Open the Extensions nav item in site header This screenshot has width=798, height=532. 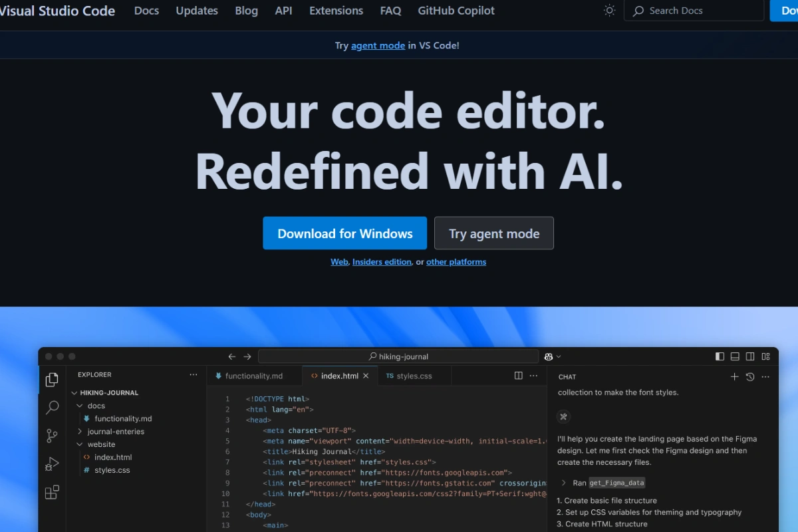point(336,11)
